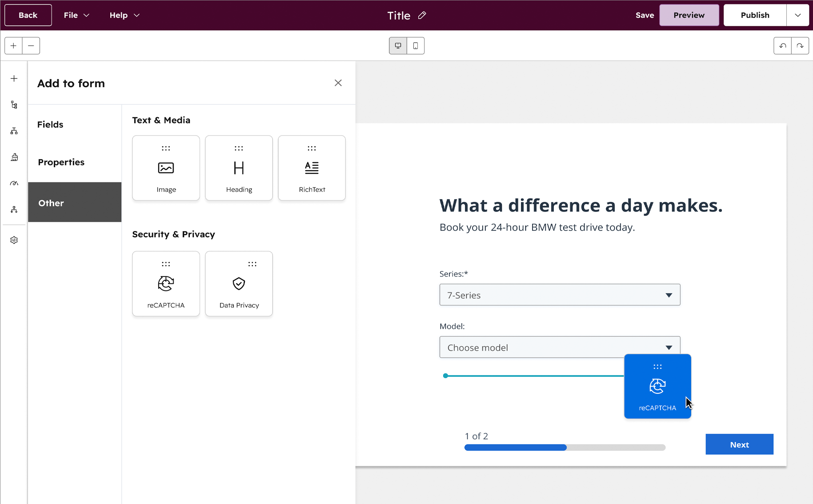
Task: Select the Other tab
Action: (75, 202)
